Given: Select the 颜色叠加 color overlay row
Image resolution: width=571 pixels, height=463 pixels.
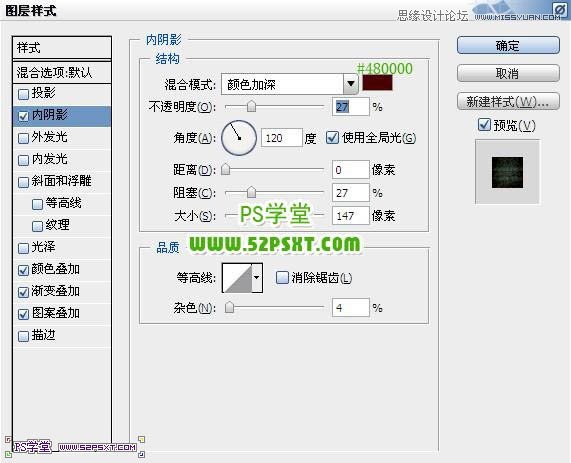Looking at the screenshot, I should coord(62,270).
